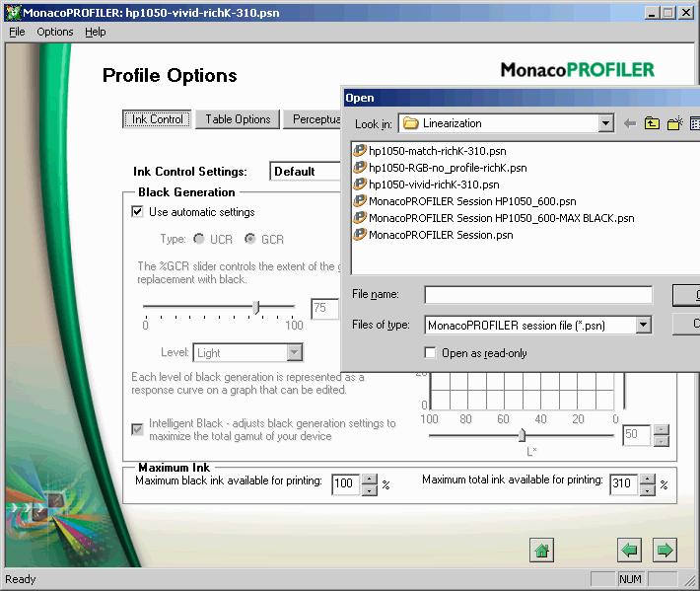700x591 pixels.
Task: Decrease the L* value spinner
Action: [662, 441]
